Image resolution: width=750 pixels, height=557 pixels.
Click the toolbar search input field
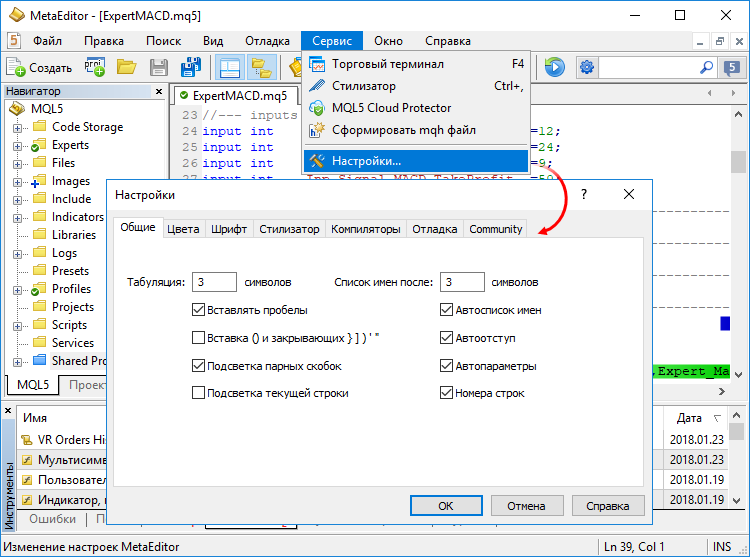click(649, 67)
